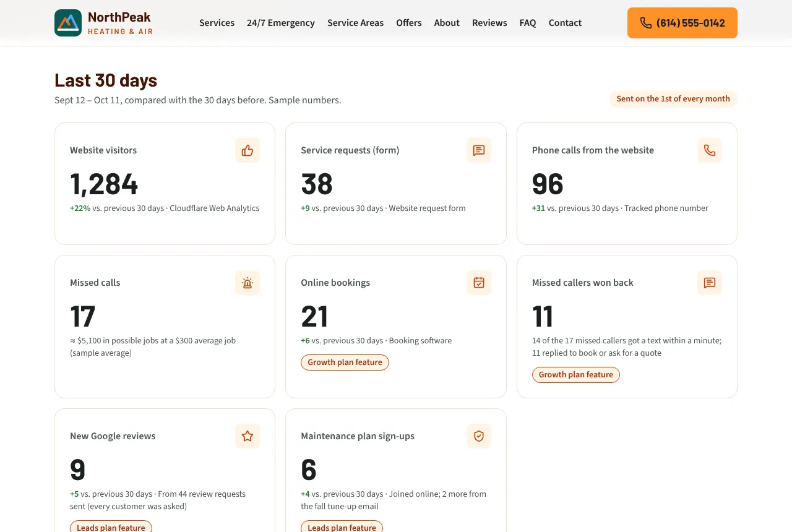Click the shield icon on Maintenance plan sign-ups card
The width and height of the screenshot is (792, 532).
coord(479,436)
